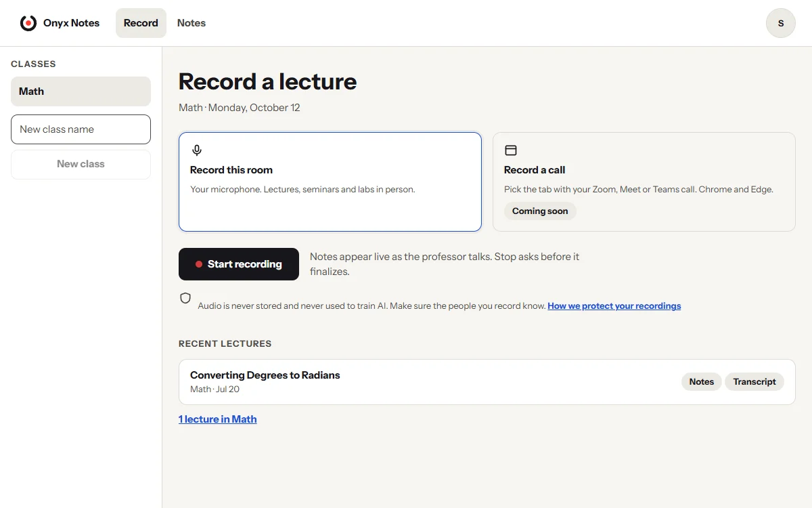Focus the New class name field
This screenshot has height=508, width=812.
click(81, 129)
